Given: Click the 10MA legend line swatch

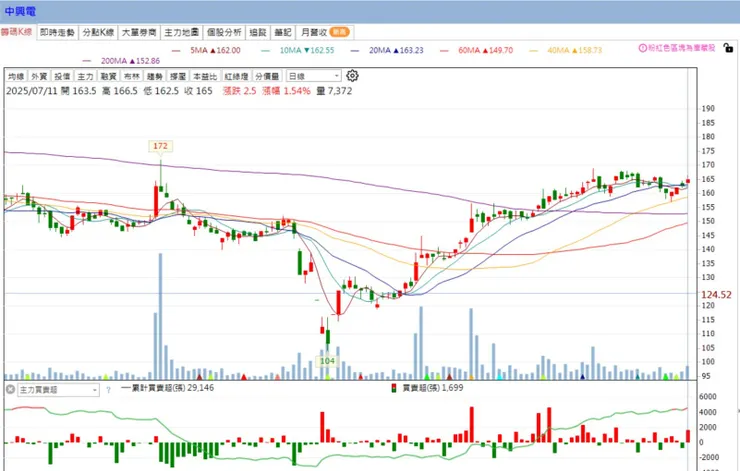Looking at the screenshot, I should [265, 50].
